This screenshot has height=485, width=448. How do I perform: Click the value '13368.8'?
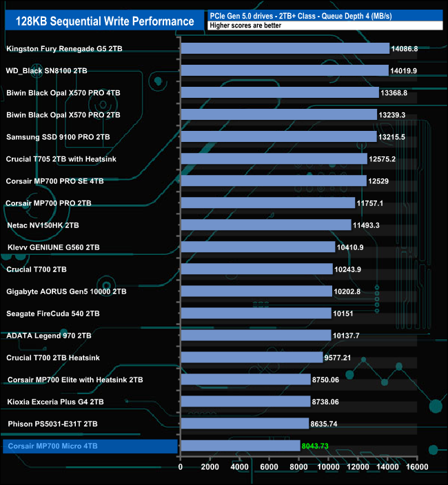(x=394, y=93)
